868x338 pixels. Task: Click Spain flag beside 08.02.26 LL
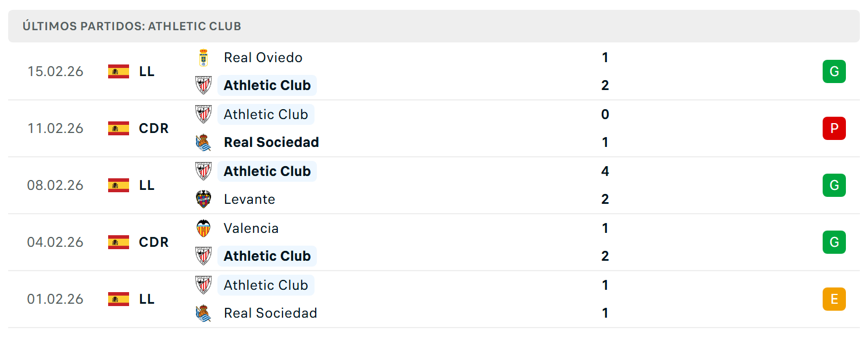pos(119,185)
